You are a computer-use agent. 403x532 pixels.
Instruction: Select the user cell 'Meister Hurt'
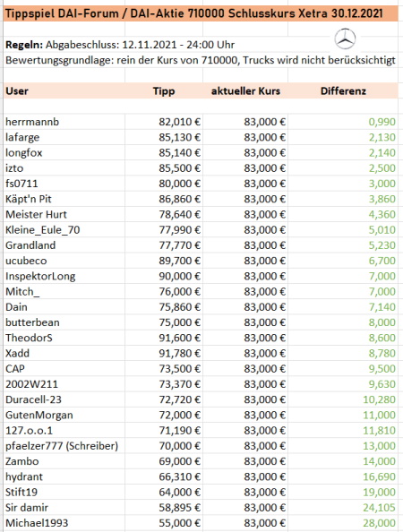(37, 214)
